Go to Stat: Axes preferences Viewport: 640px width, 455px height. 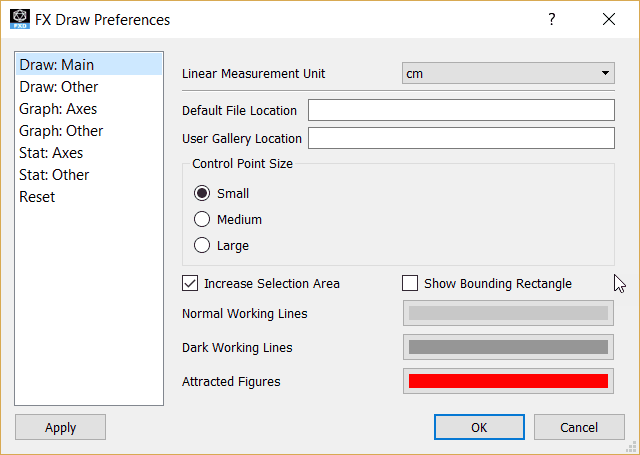[x=89, y=153]
